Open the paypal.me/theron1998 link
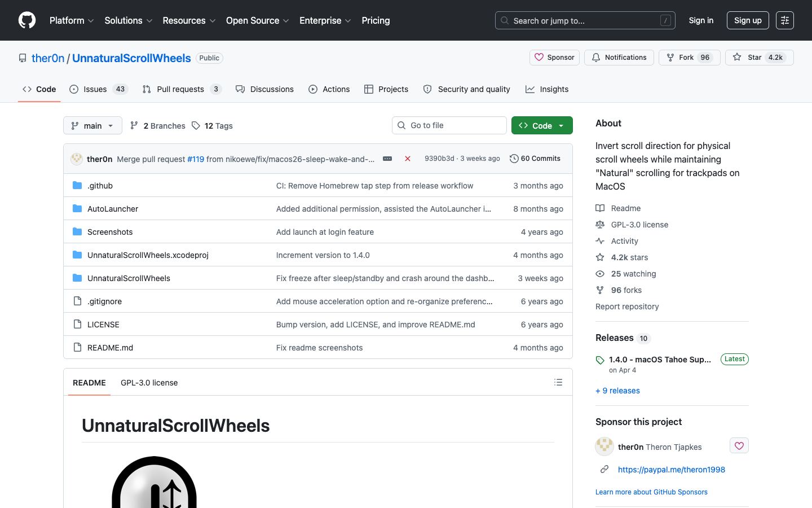Screen dimensions: 812x508 point(672,470)
